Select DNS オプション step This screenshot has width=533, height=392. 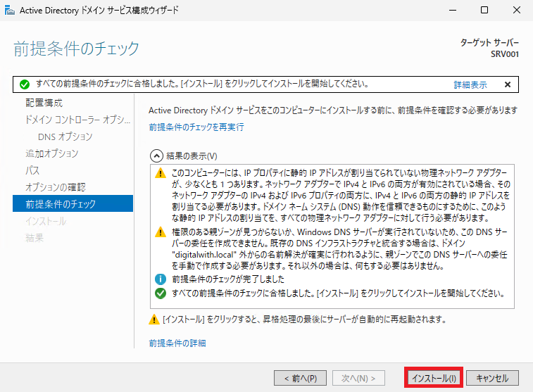tap(65, 137)
